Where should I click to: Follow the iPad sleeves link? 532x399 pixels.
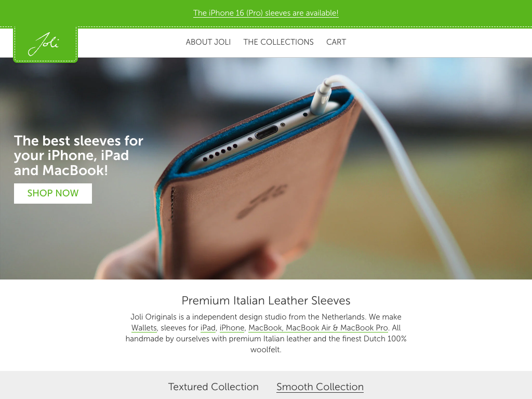208,328
